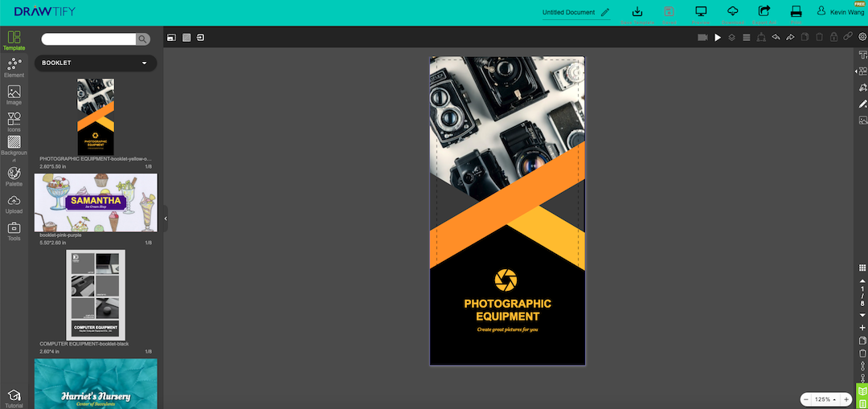Select the yellow aperture logo on canvas
The image size is (868, 409).
pos(506,280)
